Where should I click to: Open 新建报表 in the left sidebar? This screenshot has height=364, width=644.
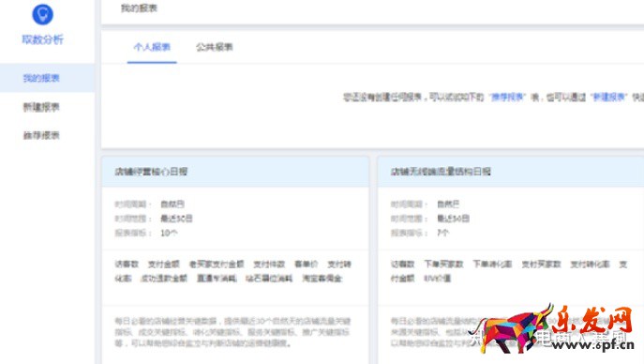point(41,107)
